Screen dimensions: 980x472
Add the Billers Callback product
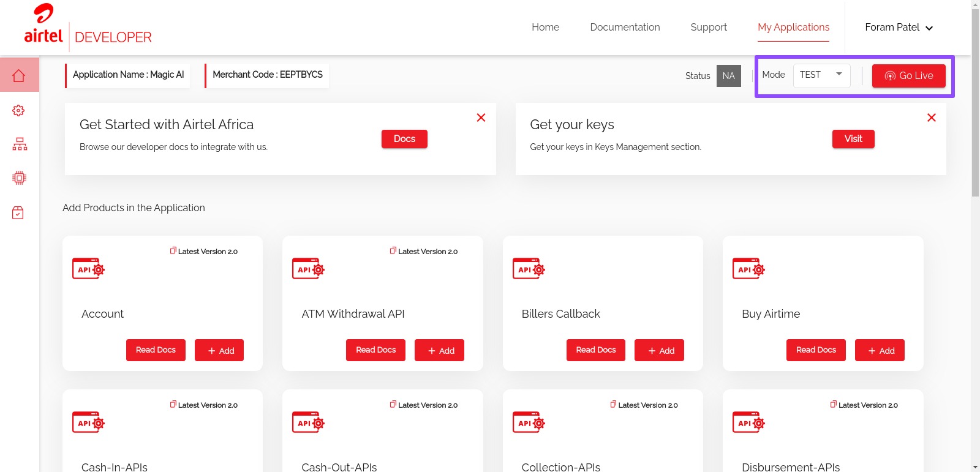click(659, 350)
